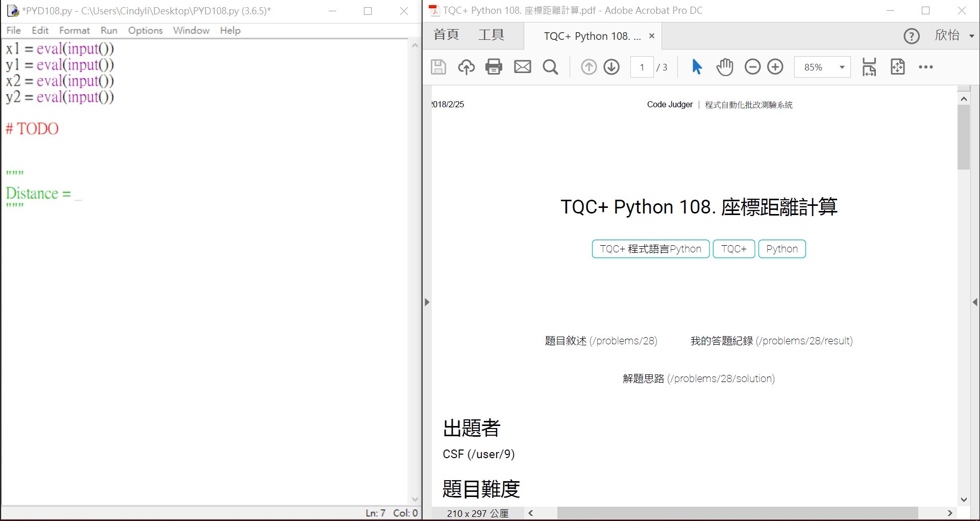This screenshot has height=521, width=980.
Task: Open the File menu in IDLE
Action: [x=14, y=31]
